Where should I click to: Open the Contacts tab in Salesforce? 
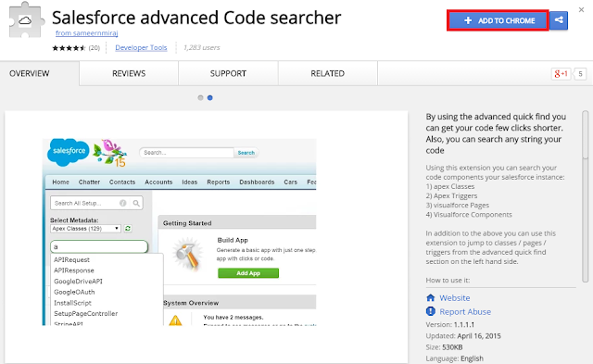122,182
